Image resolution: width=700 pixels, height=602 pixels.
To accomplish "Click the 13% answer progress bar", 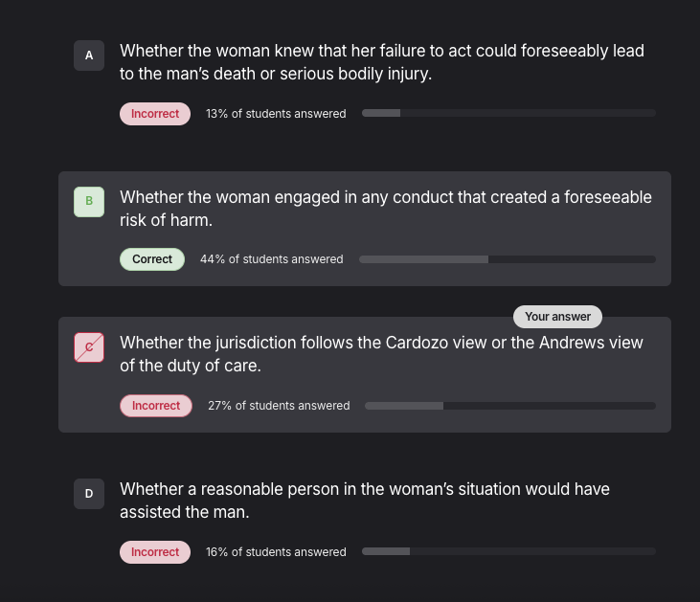I will 508,114.
